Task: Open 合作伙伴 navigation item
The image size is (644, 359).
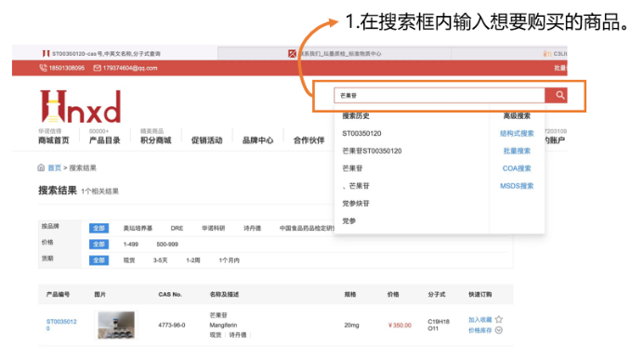Action: (x=309, y=140)
